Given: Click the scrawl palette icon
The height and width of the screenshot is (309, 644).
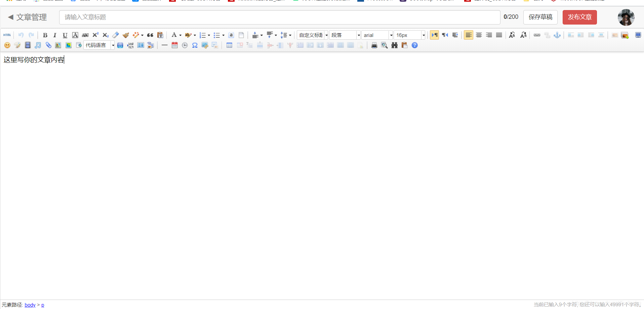Looking at the screenshot, I should tap(17, 45).
